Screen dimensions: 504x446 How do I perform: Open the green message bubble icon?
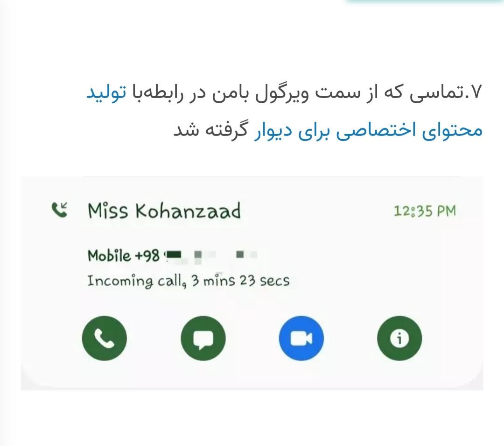tap(203, 338)
